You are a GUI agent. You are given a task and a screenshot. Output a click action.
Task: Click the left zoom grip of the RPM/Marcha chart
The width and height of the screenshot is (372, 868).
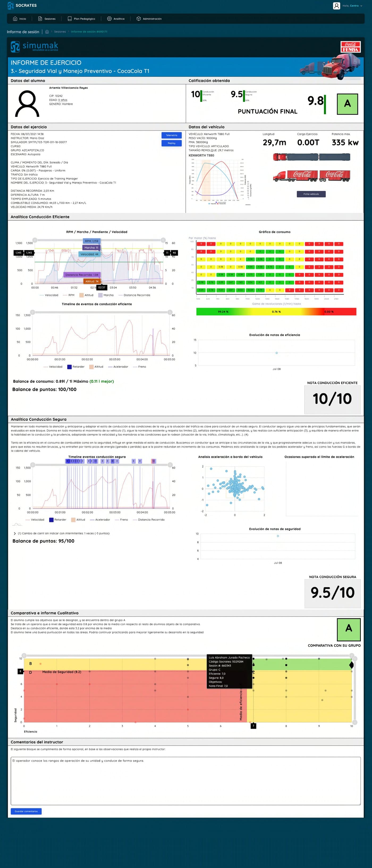(x=35, y=240)
